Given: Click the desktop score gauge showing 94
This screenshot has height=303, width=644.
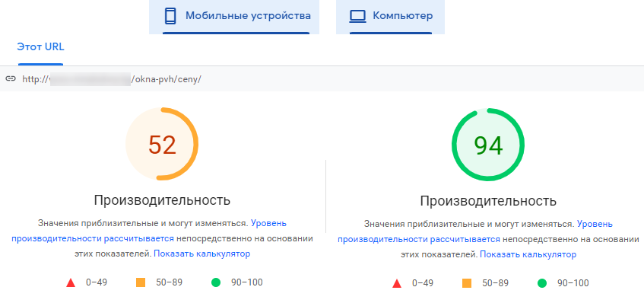Looking at the screenshot, I should tap(488, 145).
